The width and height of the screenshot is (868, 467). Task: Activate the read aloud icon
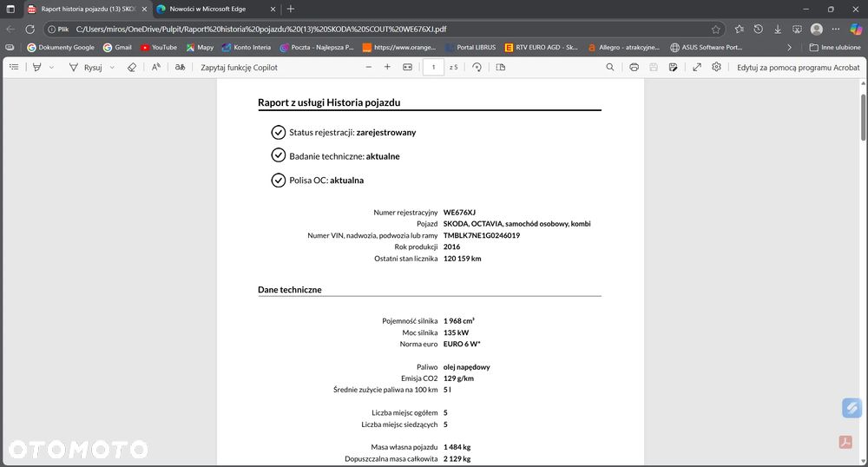[x=156, y=67]
